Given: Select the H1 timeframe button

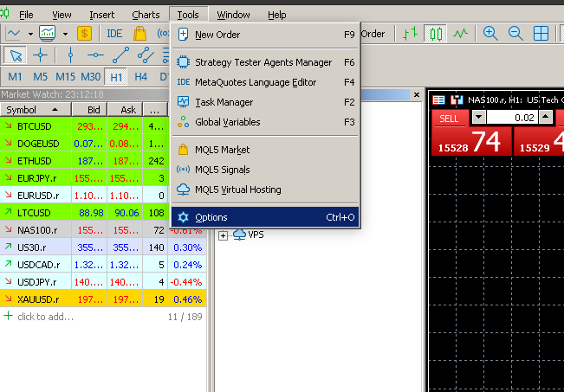Looking at the screenshot, I should click(x=116, y=76).
